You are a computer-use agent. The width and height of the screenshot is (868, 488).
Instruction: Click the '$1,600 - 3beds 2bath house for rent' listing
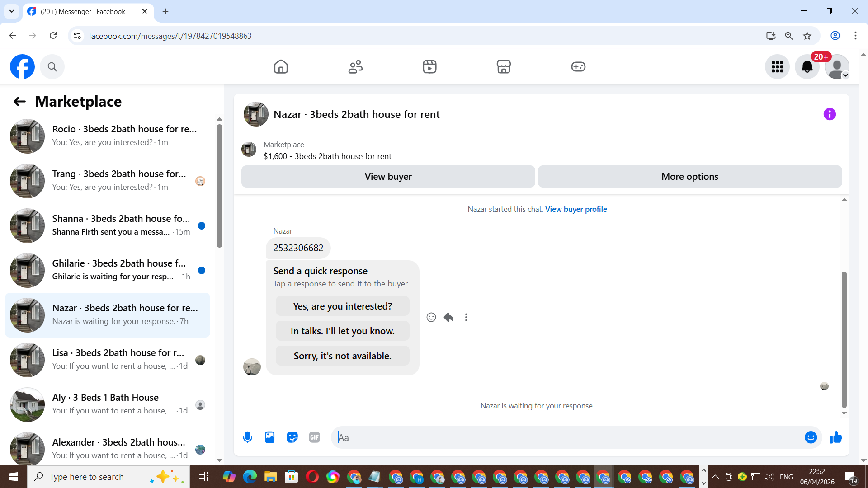coord(327,156)
